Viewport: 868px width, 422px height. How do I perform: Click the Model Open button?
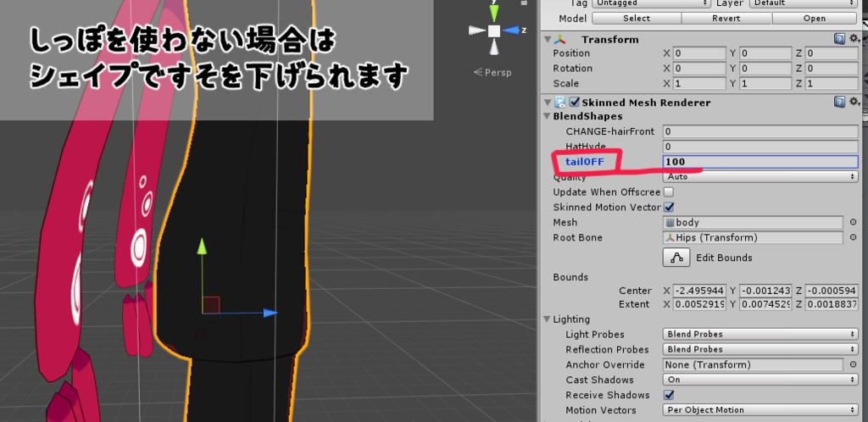pyautogui.click(x=815, y=19)
